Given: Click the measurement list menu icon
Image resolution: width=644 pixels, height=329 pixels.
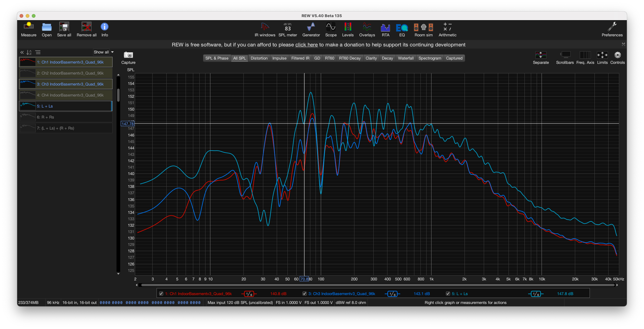Looking at the screenshot, I should (38, 52).
